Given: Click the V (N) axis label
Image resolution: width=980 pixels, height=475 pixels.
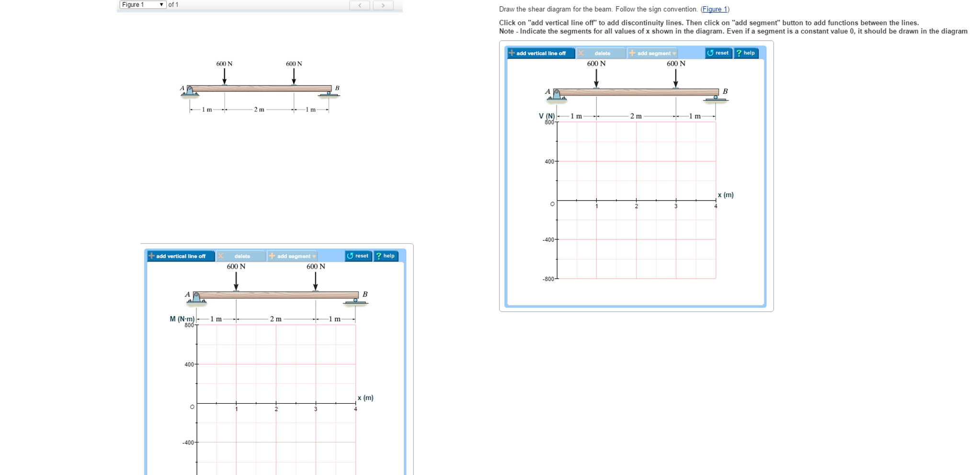Looking at the screenshot, I should pos(547,116).
